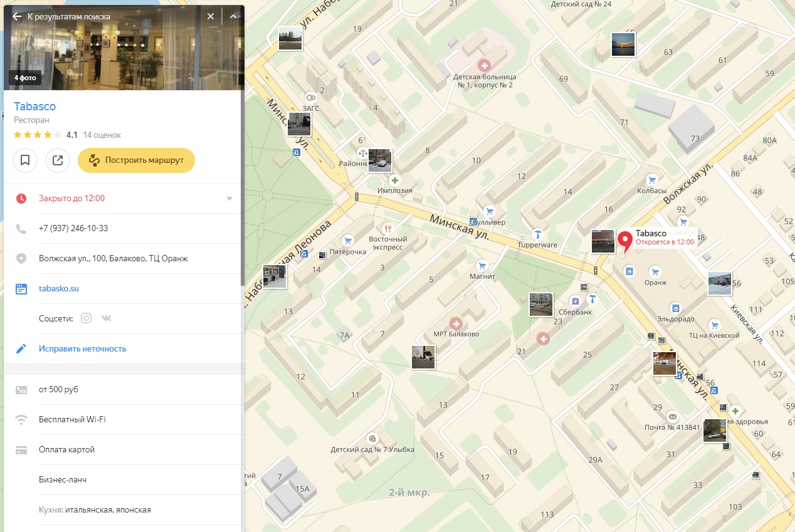Click Оплата картой feature row
The image size is (795, 532).
[x=123, y=449]
